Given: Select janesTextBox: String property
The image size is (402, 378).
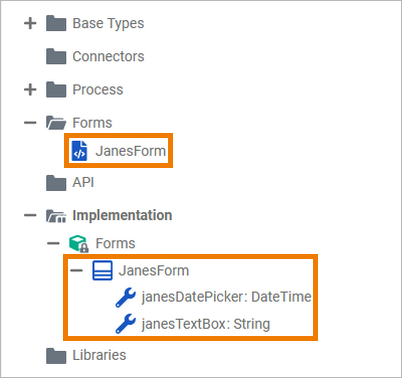Looking at the screenshot, I should pos(206,324).
